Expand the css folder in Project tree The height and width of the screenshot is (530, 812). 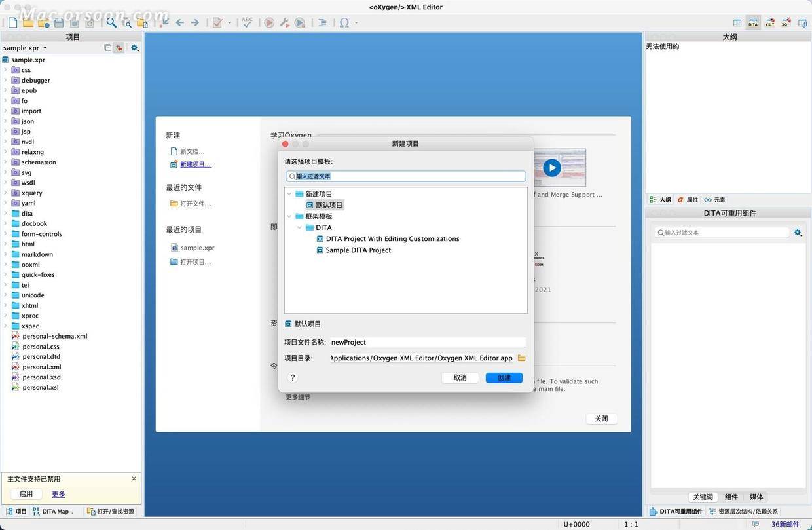pos(5,69)
